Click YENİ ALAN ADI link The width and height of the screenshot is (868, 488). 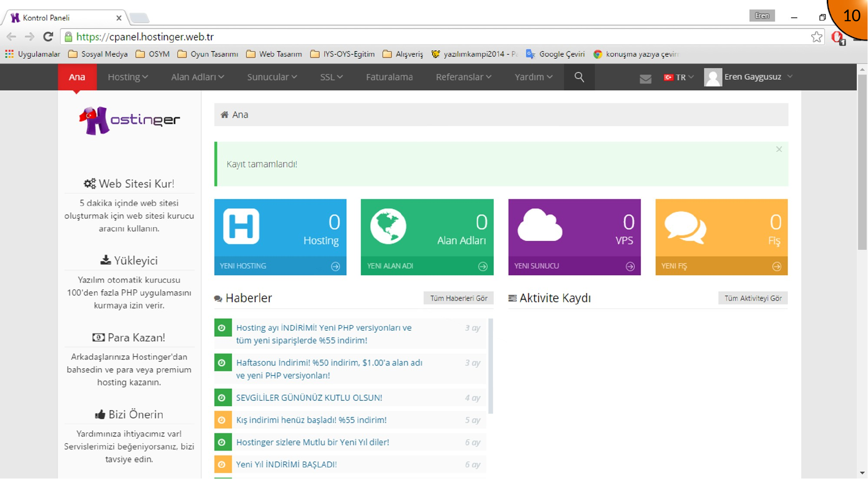(389, 267)
